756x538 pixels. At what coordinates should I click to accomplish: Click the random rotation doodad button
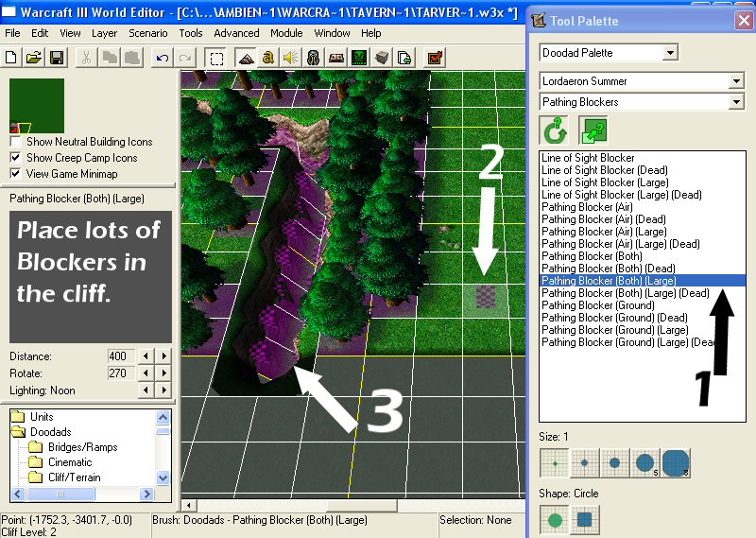554,130
